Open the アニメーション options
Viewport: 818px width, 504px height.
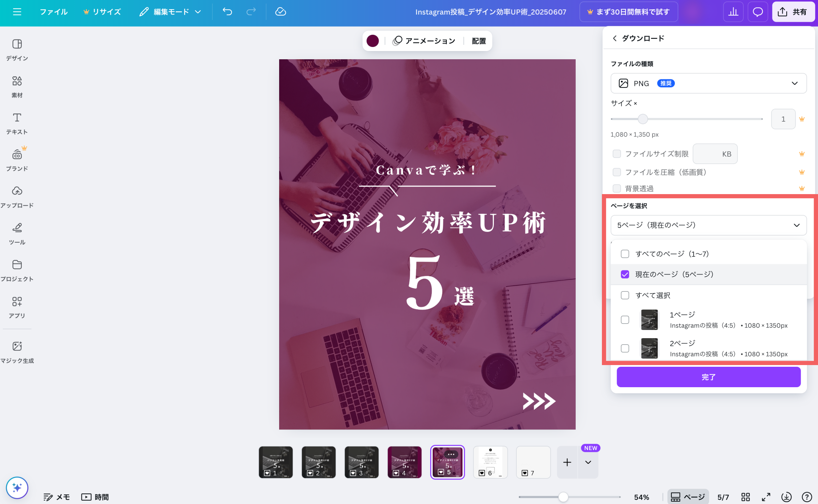tap(424, 41)
